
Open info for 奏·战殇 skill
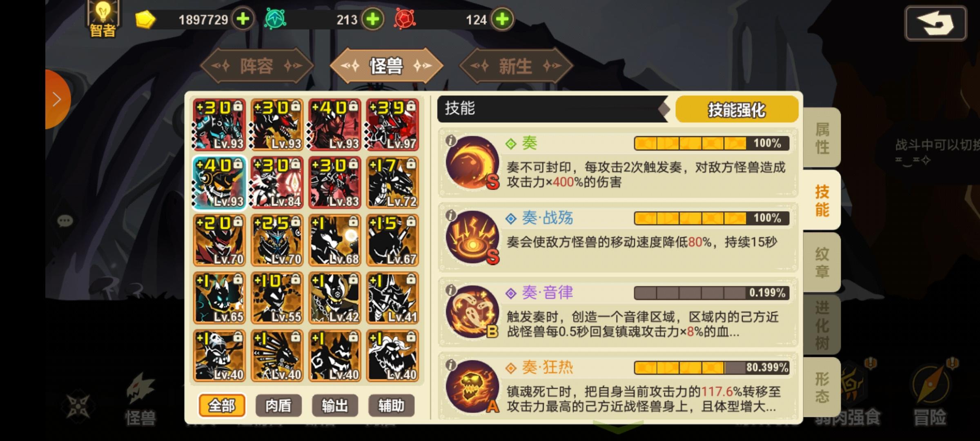pyautogui.click(x=451, y=215)
